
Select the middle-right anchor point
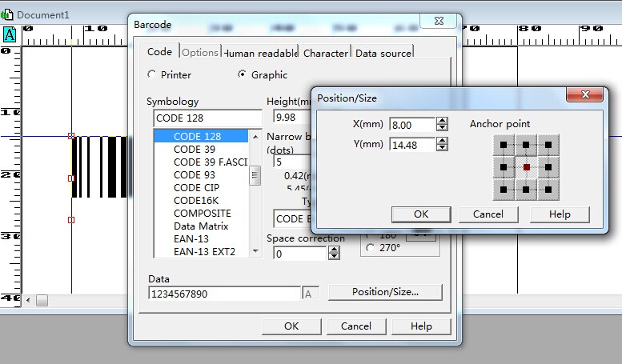pos(548,167)
